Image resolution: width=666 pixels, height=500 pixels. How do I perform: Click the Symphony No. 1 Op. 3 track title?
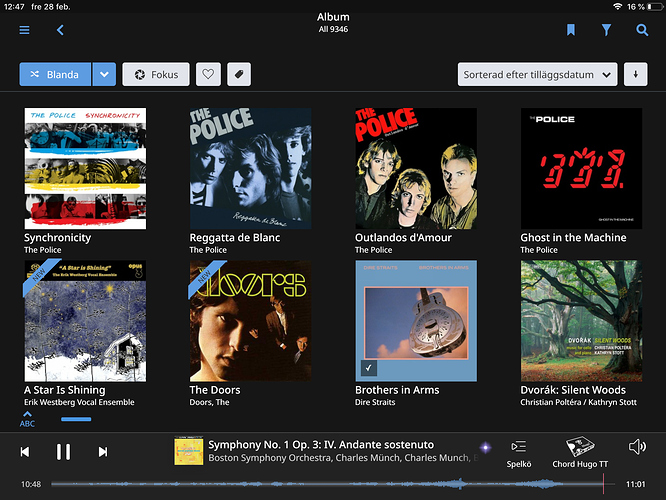[321, 445]
